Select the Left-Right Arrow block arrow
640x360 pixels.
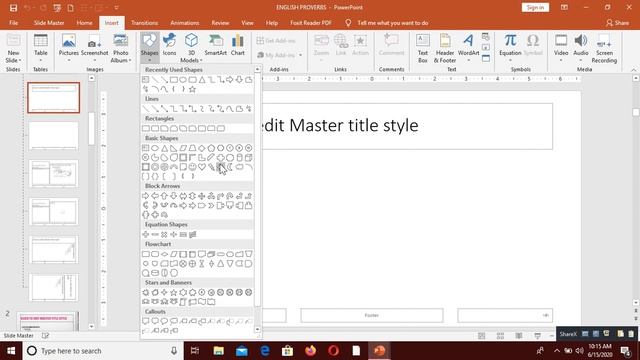click(x=183, y=196)
